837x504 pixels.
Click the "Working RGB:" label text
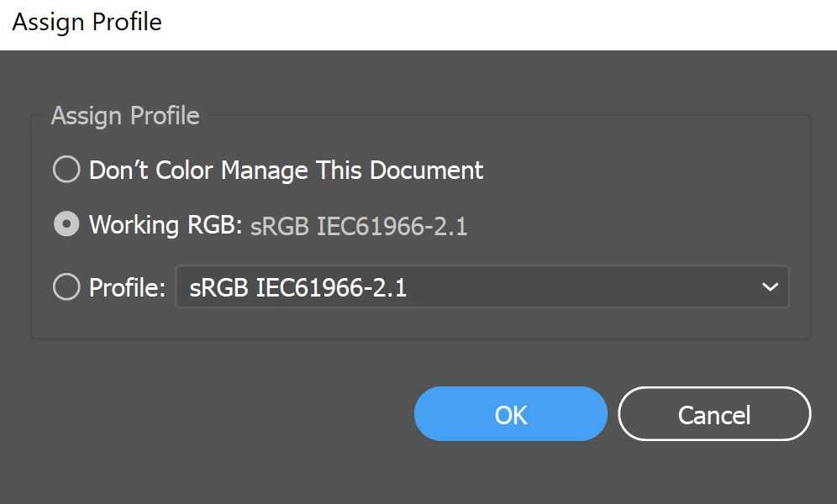166,225
